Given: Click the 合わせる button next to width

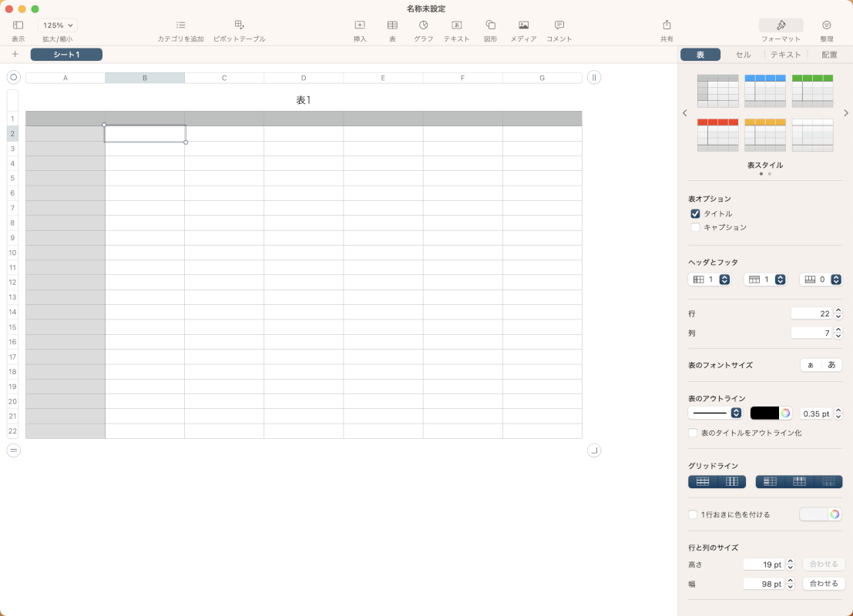Looking at the screenshot, I should point(824,584).
